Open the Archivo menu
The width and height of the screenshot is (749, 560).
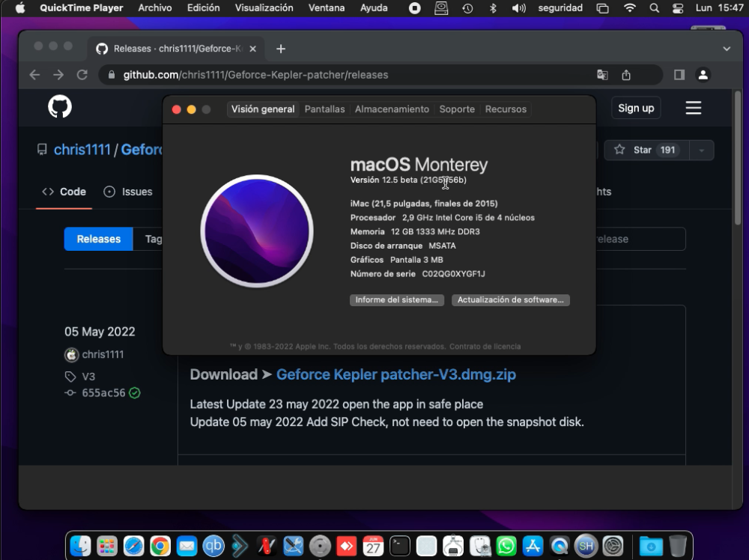click(155, 8)
